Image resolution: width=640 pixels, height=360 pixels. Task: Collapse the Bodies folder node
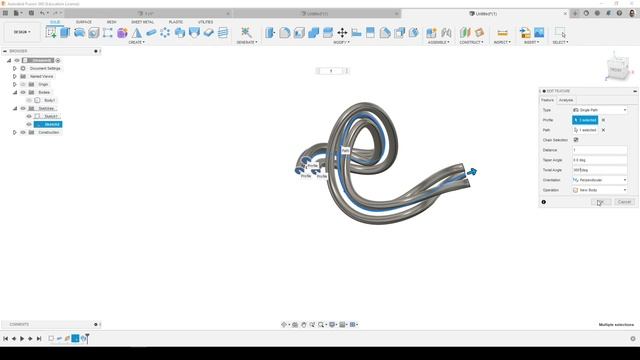pos(15,92)
